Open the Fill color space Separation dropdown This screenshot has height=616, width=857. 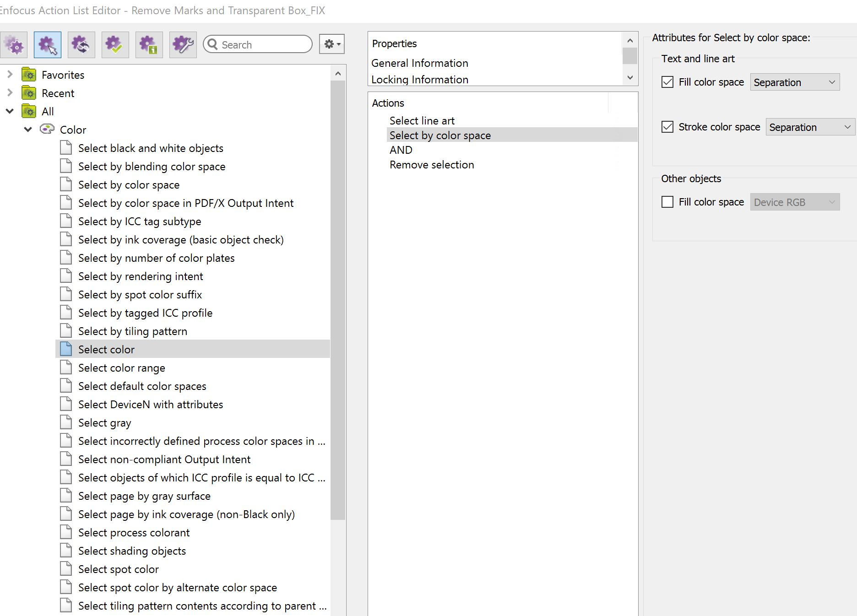pyautogui.click(x=795, y=82)
